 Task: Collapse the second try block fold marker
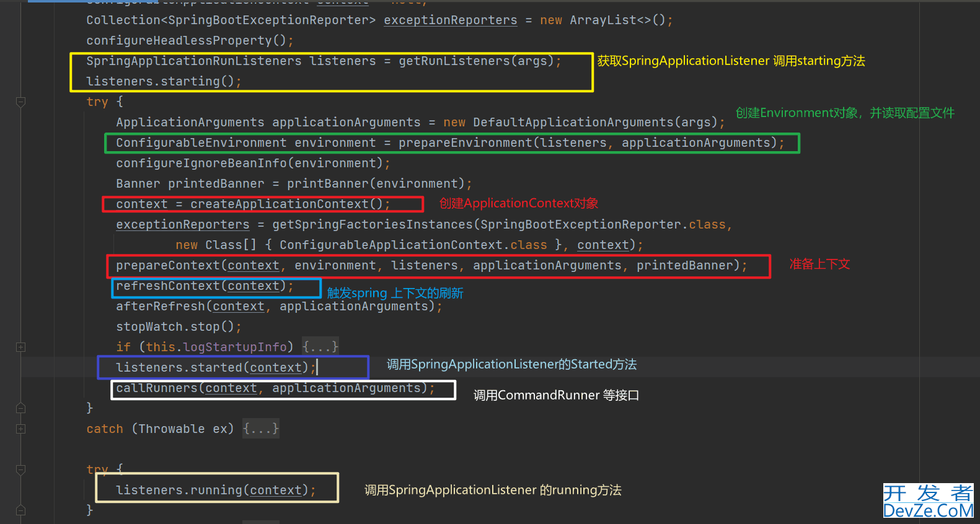point(20,469)
